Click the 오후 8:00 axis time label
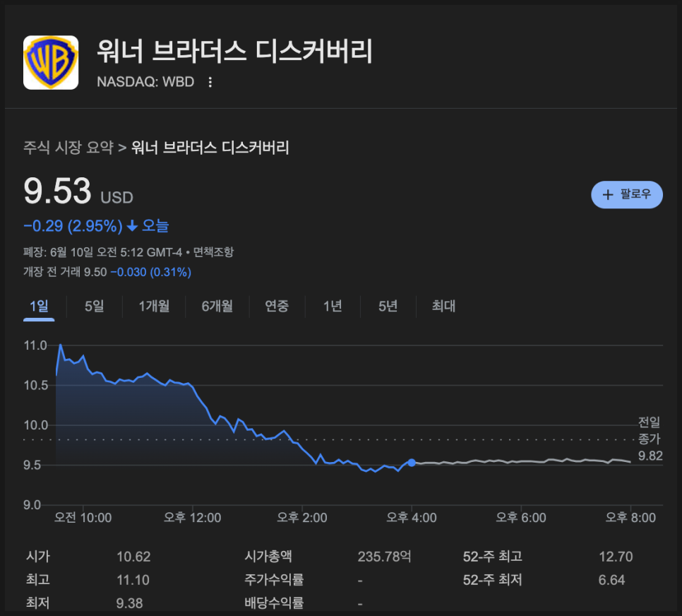682x616 pixels. [630, 518]
